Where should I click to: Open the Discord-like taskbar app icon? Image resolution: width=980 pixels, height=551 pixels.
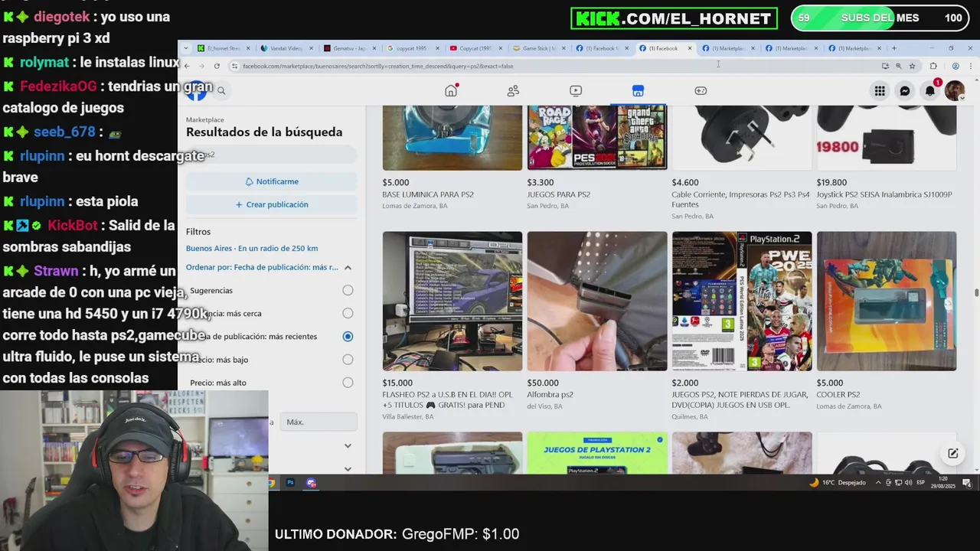click(311, 483)
